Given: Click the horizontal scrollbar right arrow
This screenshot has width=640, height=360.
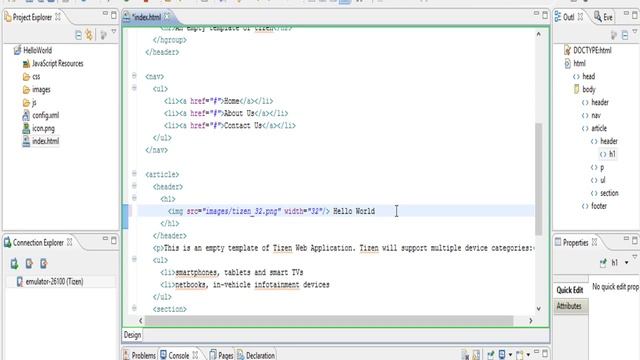Looking at the screenshot, I should point(531,321).
